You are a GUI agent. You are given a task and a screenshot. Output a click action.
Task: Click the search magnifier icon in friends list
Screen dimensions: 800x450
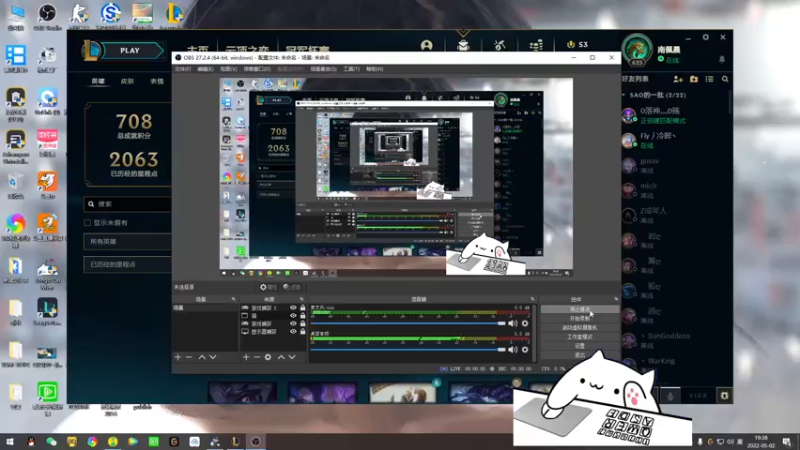click(725, 79)
